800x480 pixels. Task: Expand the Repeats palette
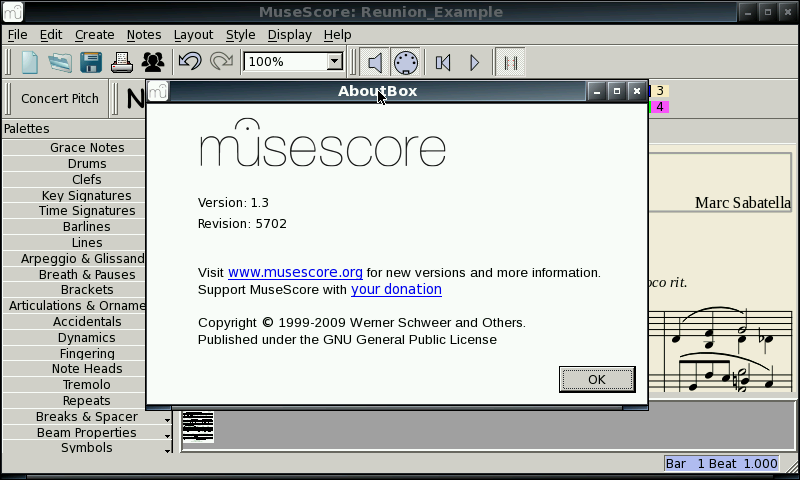(74, 400)
